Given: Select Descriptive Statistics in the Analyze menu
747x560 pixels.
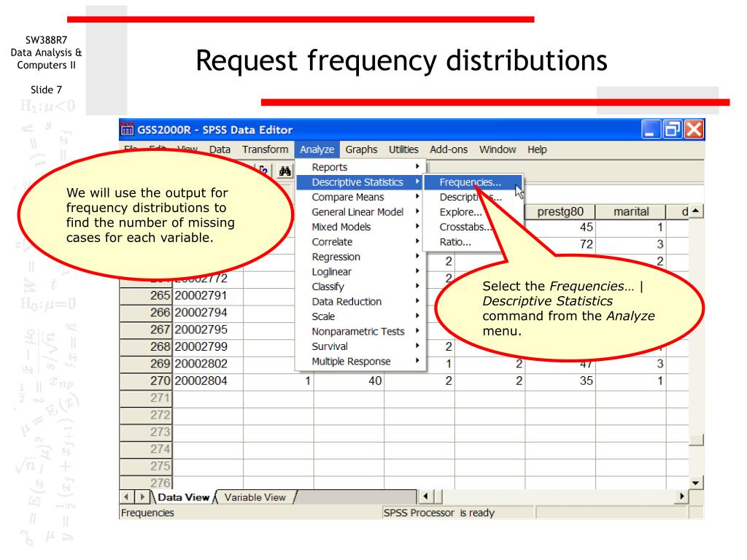Looking at the screenshot, I should (x=360, y=182).
